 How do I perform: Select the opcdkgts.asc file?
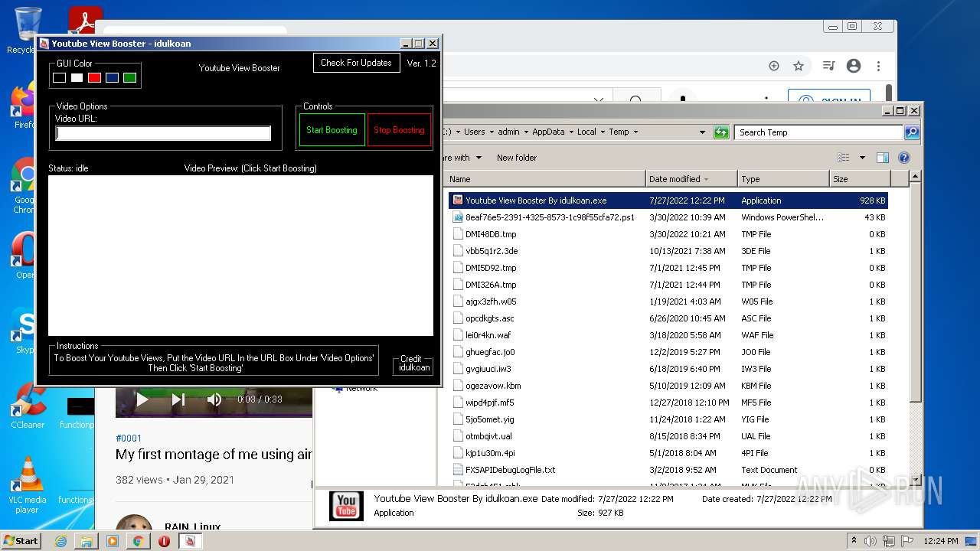pyautogui.click(x=668, y=318)
